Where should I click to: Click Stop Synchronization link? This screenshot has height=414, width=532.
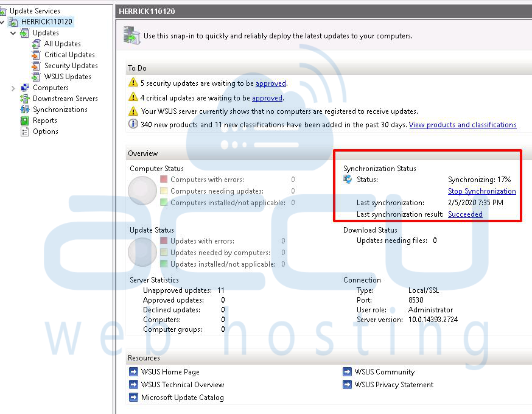(482, 191)
